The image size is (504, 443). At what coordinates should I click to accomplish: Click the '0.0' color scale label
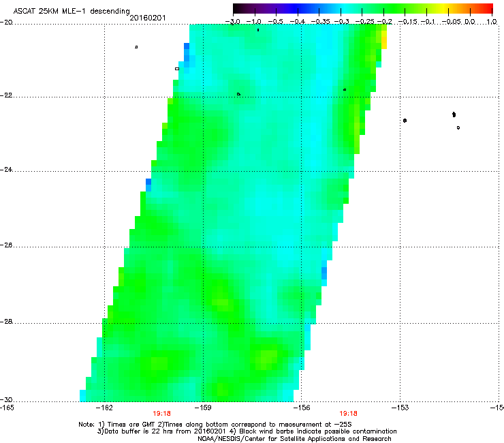[470, 22]
